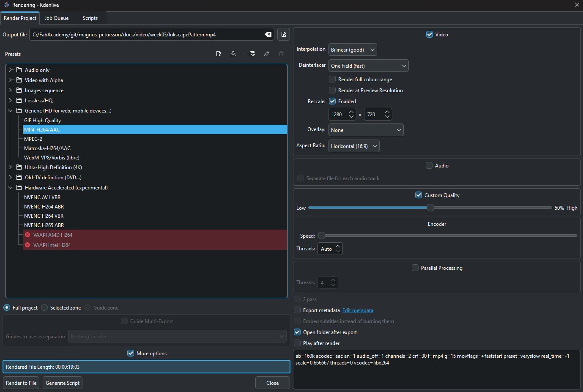Enable Play after render
Viewport: 583px width, 392px height.
coord(297,343)
